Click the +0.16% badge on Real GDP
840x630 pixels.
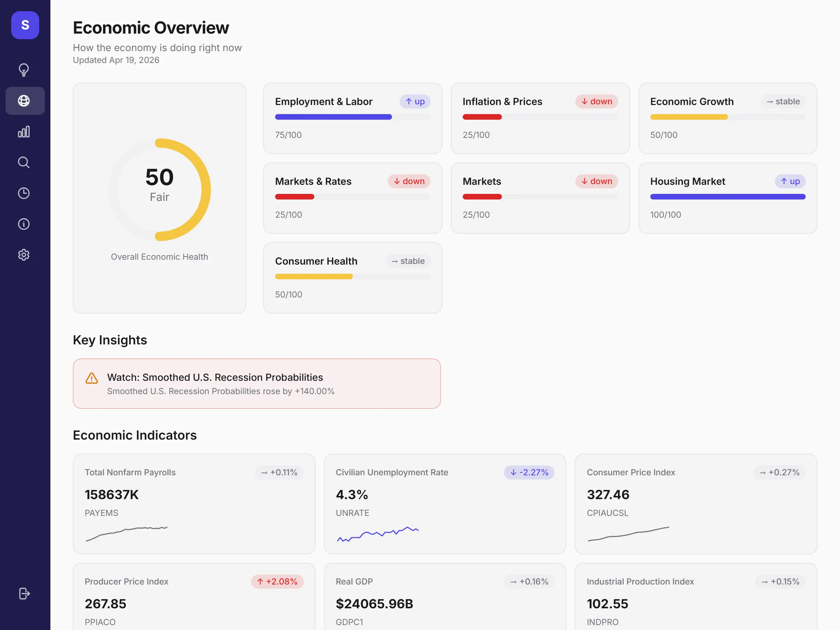(529, 582)
